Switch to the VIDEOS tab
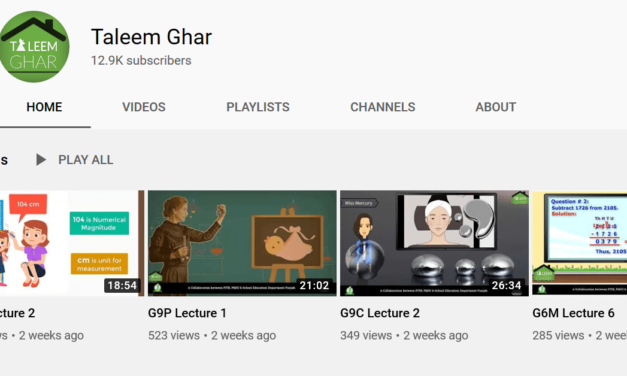The image size is (627, 376). 144,107
